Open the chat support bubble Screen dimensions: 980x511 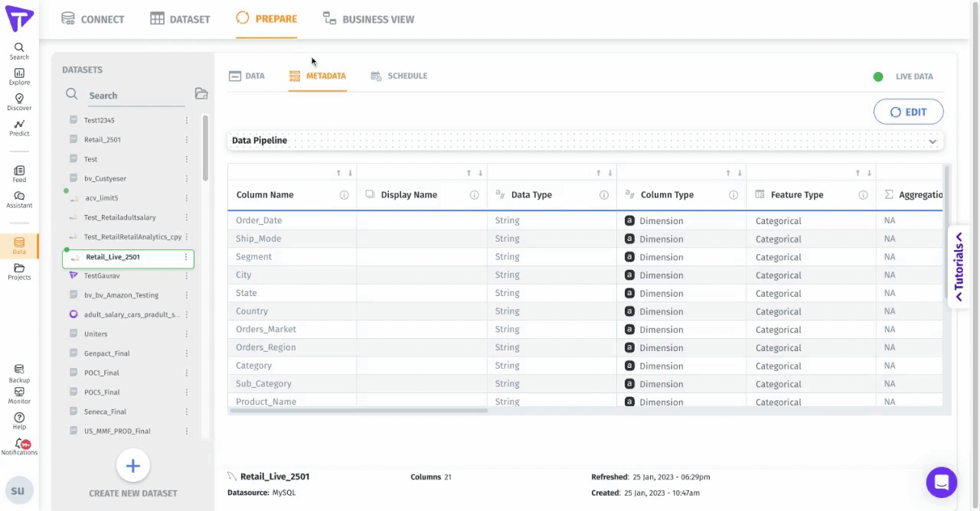pos(941,483)
